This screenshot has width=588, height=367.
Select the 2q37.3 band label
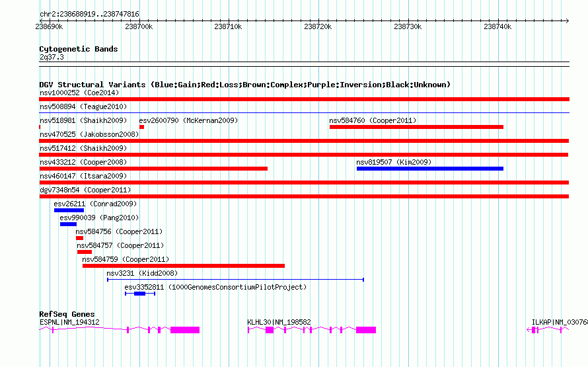tap(52, 57)
